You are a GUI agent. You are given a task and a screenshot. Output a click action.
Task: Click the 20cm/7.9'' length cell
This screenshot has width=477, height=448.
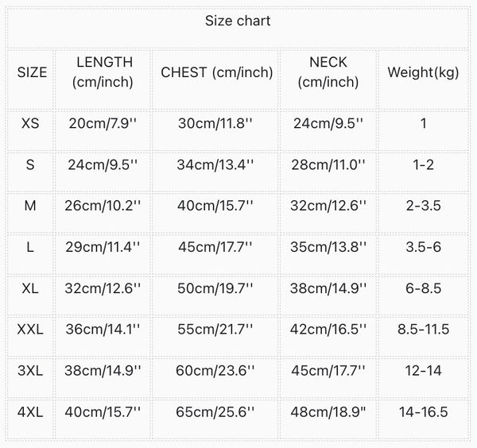click(x=104, y=123)
